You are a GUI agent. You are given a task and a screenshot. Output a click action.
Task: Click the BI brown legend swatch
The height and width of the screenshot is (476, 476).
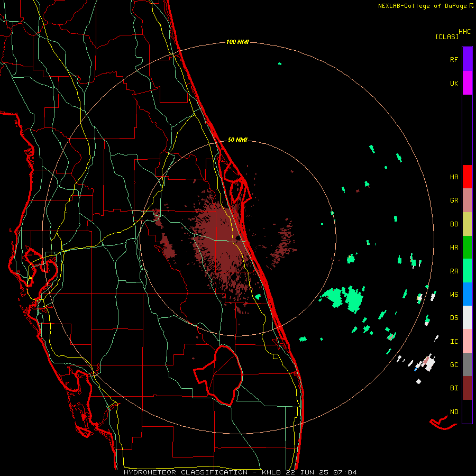(x=467, y=388)
